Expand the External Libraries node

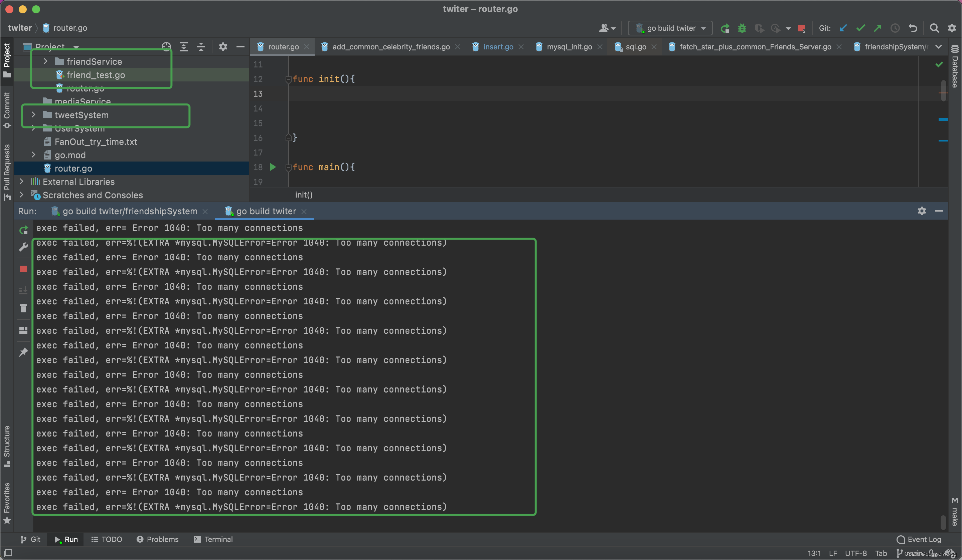21,182
